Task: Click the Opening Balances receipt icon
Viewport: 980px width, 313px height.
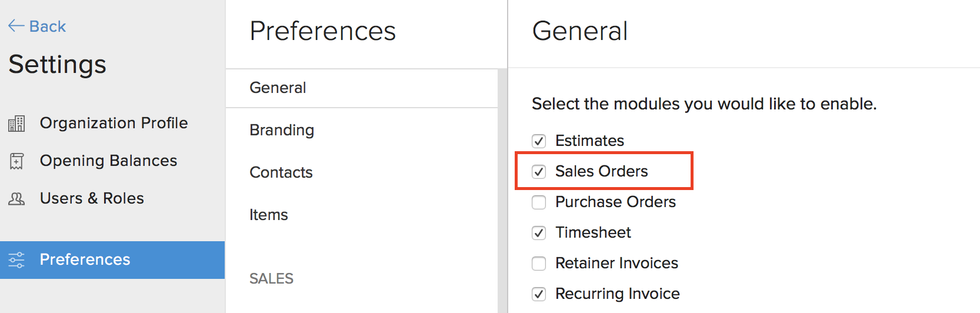Action: click(16, 161)
